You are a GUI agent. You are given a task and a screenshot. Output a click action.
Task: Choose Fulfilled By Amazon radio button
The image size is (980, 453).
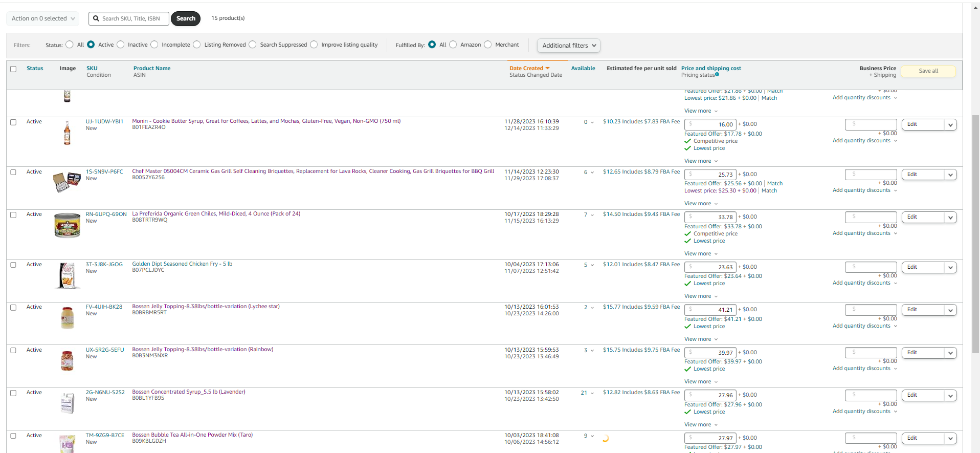click(453, 45)
